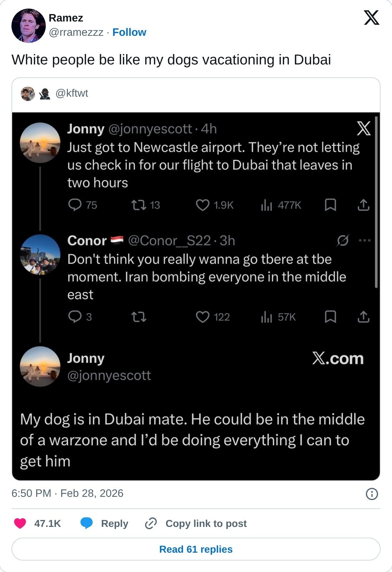This screenshot has width=392, height=572.
Task: Follow the @rramezzz account
Action: pos(129,32)
